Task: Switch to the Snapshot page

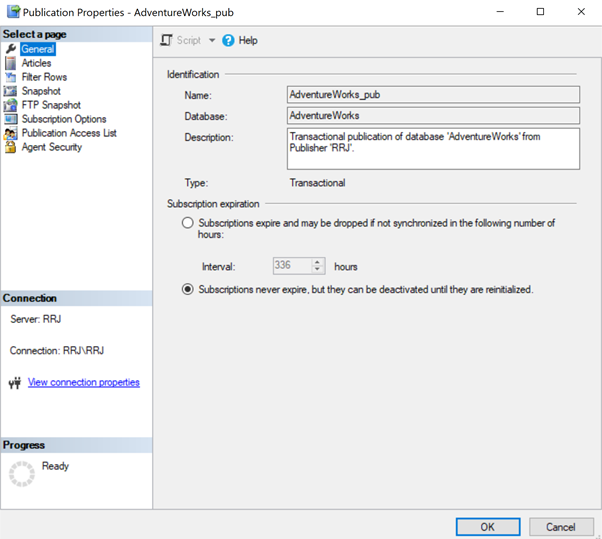Action: [41, 91]
